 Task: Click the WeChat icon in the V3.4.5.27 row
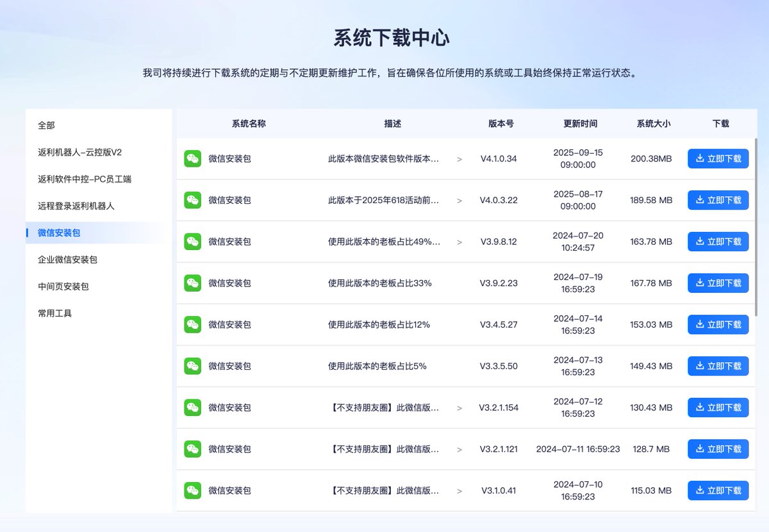pos(192,324)
